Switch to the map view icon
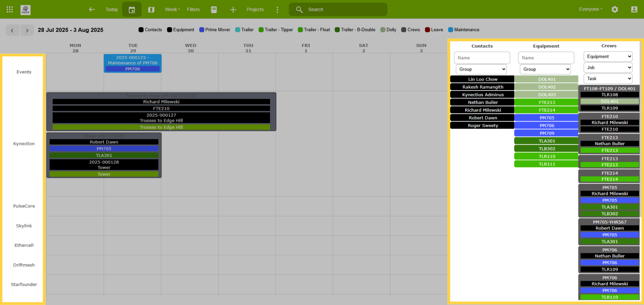This screenshot has height=305, width=644. [x=151, y=9]
